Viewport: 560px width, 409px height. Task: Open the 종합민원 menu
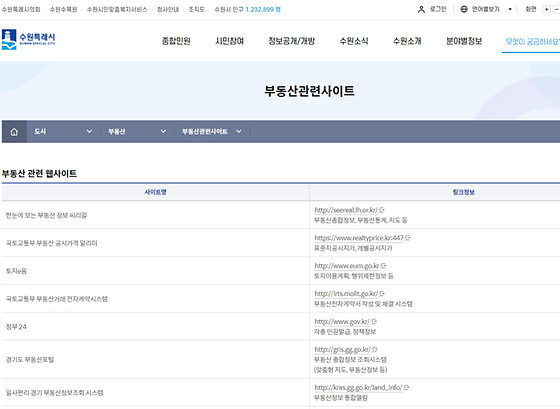[176, 41]
